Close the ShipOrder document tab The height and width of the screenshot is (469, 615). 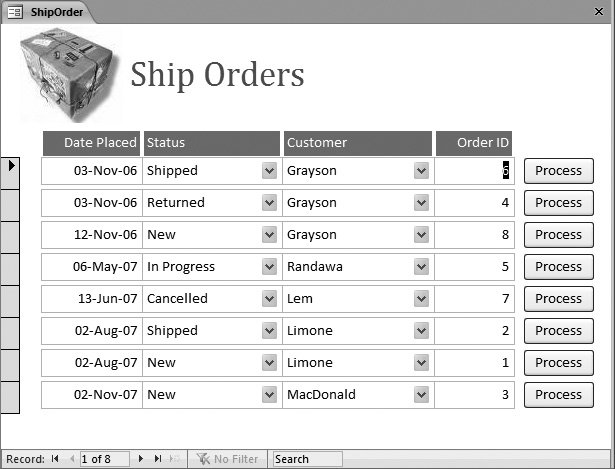point(599,13)
